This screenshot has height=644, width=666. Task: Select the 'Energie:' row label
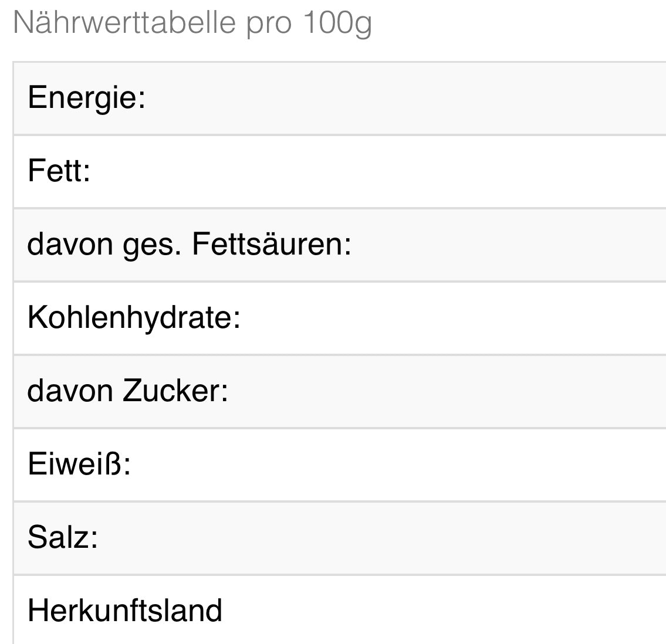click(86, 98)
